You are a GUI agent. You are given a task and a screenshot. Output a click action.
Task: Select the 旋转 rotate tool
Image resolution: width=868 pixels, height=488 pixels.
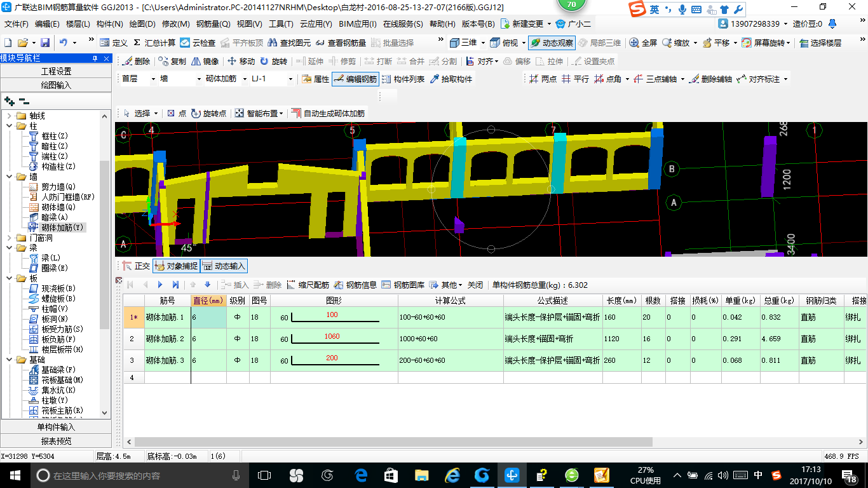(273, 62)
